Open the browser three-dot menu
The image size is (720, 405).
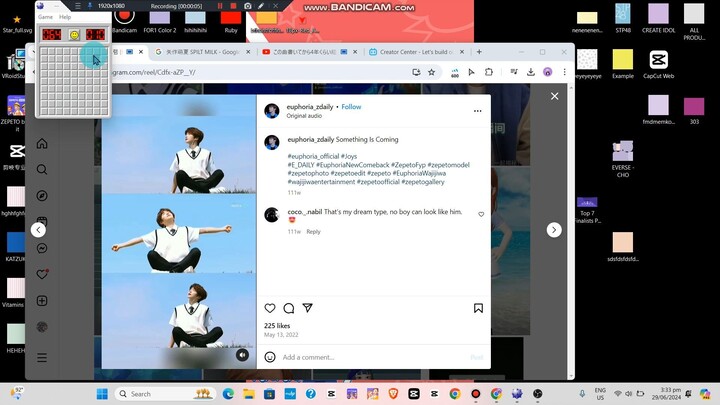(x=564, y=72)
